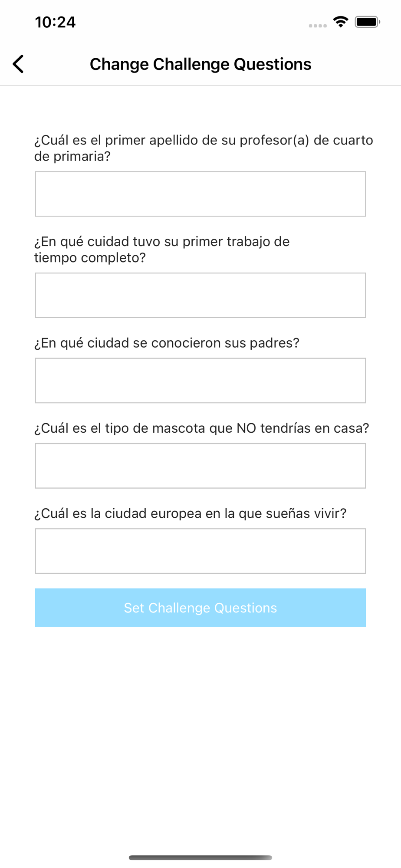Viewport: 401px width, 868px height.
Task: Tap the question text about tipo de mascota
Action: tap(201, 428)
